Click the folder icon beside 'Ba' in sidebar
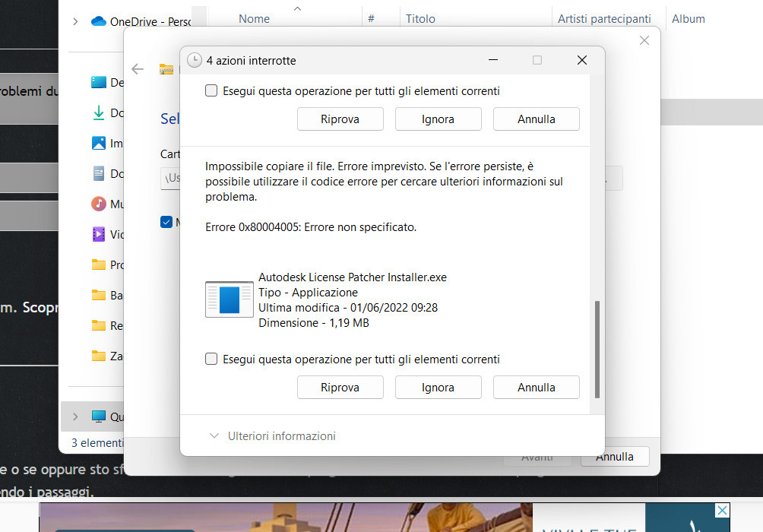Image resolution: width=763 pixels, height=532 pixels. coord(98,295)
